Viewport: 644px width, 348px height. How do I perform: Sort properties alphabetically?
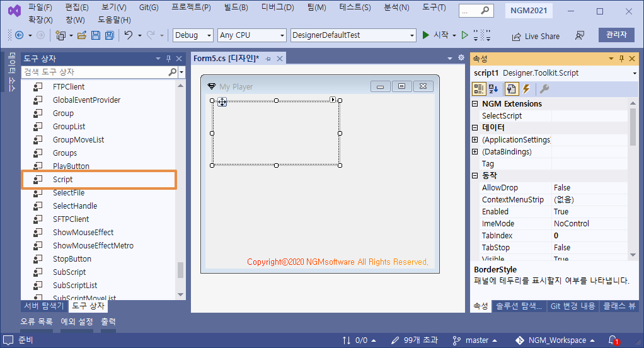[493, 89]
